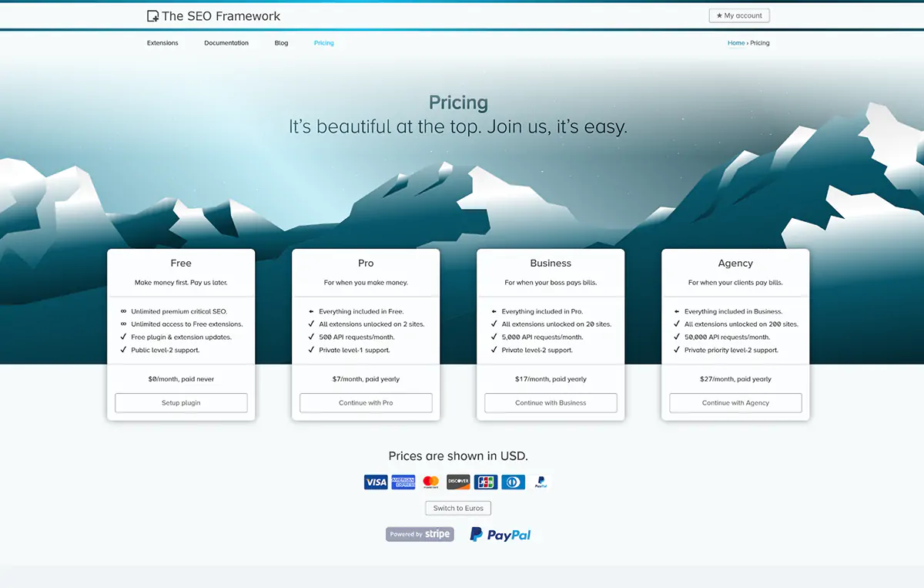Click The SEO Framework logo icon
This screenshot has width=924, height=588.
[x=152, y=15]
